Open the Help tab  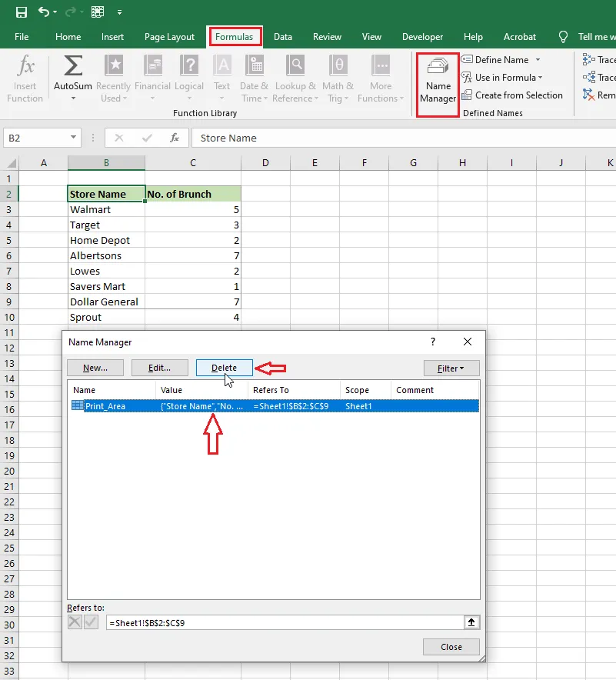point(474,37)
